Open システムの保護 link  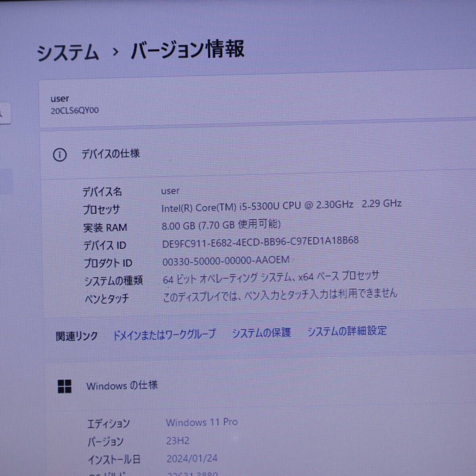pyautogui.click(x=261, y=332)
